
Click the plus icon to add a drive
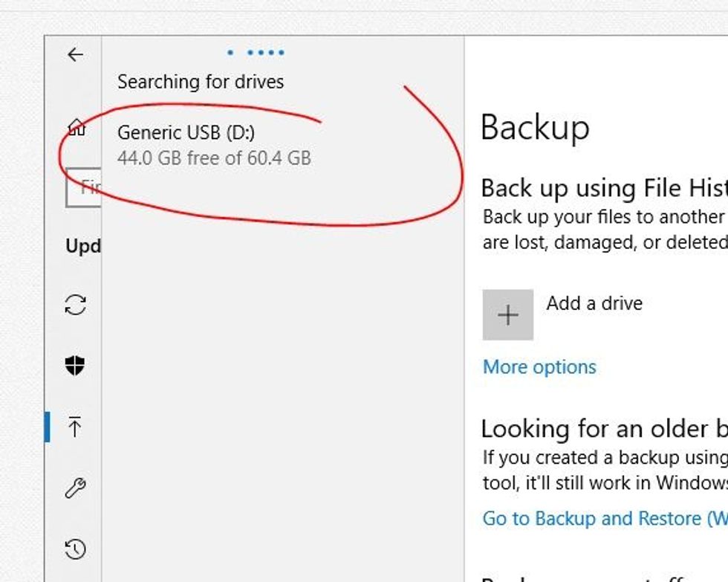pos(507,314)
